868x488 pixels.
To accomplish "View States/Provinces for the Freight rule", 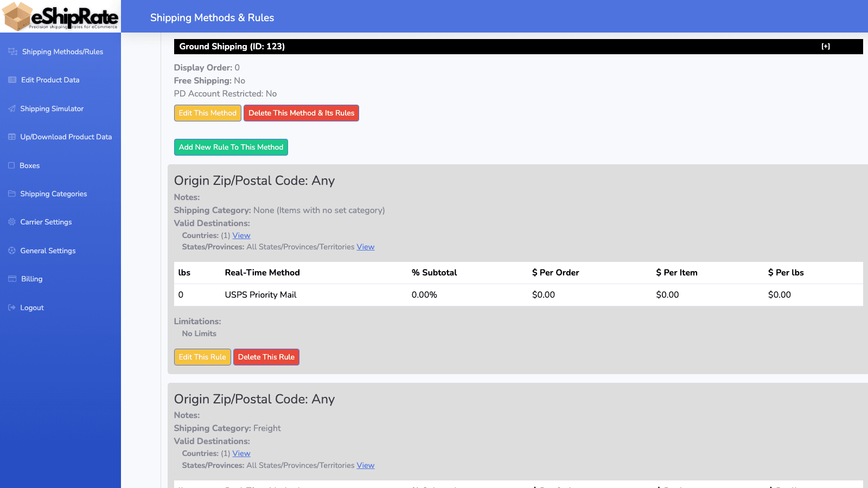I will [366, 465].
